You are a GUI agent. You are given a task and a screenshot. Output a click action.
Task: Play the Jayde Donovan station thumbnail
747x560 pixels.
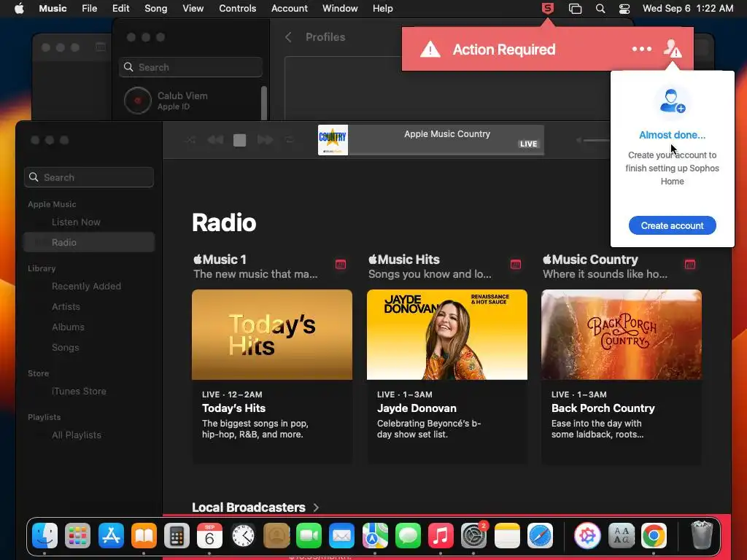(447, 335)
